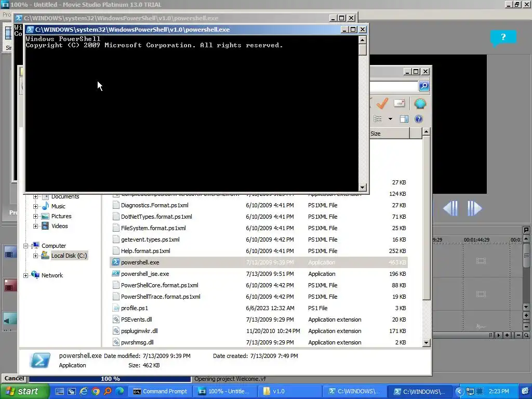Switch to 100% - Untitled taskbar button
This screenshot has width=532, height=399.
(225, 391)
